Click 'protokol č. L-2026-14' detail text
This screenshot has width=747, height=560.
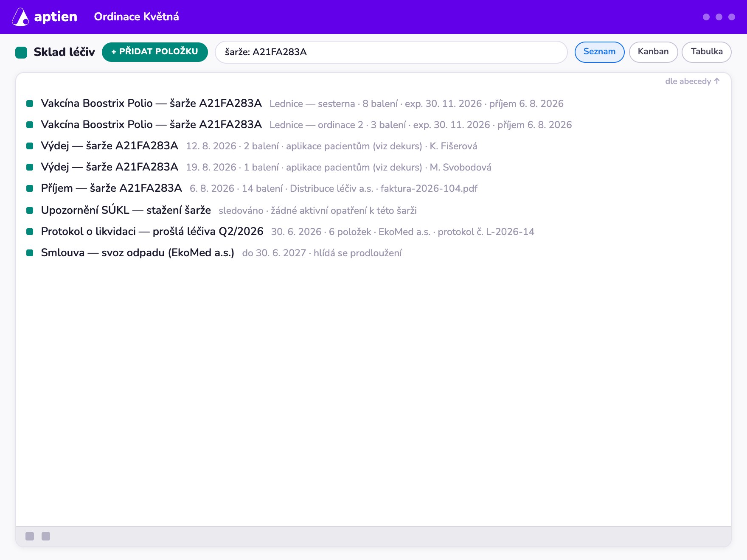[x=486, y=232]
